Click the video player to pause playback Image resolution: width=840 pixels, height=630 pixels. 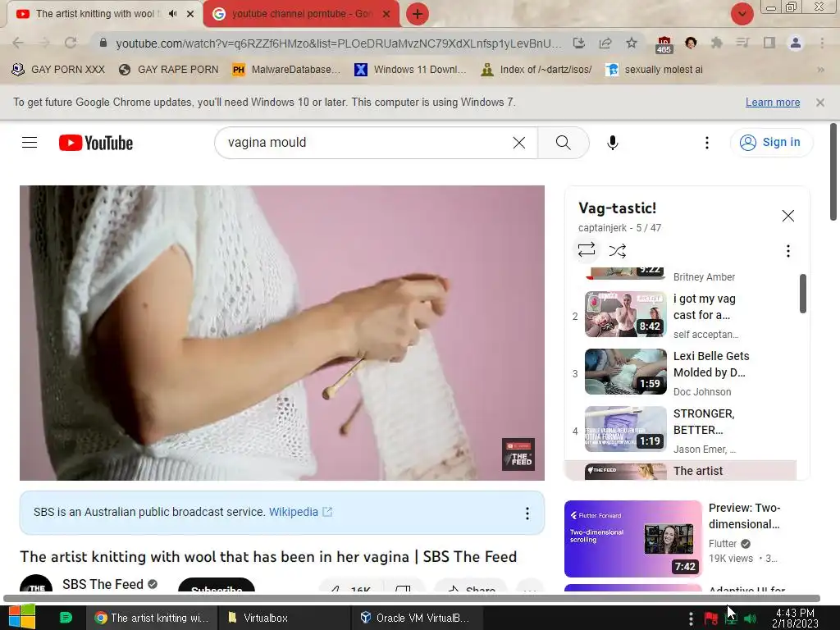282,333
